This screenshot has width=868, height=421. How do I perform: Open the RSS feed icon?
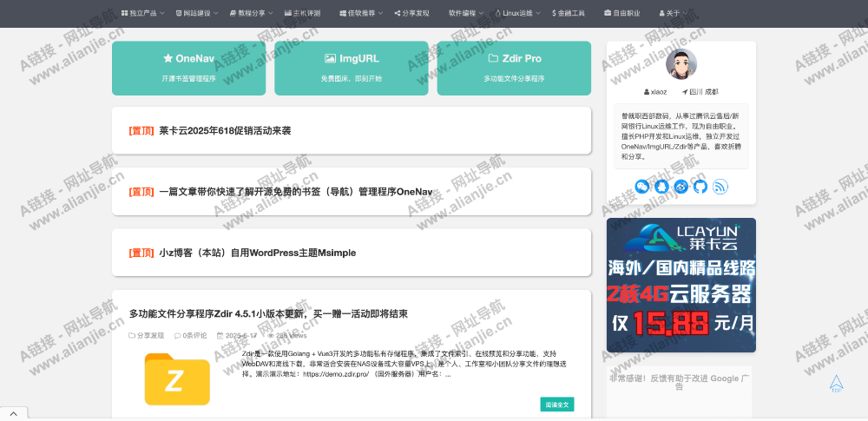[x=720, y=187]
